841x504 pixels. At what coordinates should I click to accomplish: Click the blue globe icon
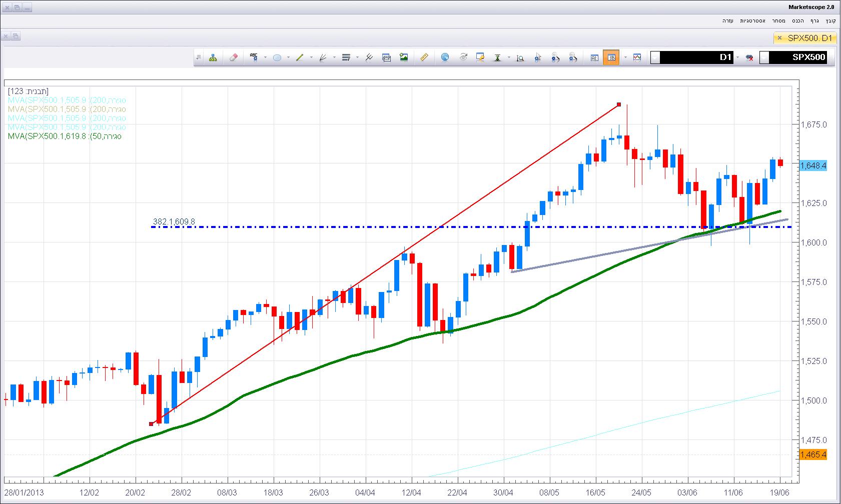(445, 57)
